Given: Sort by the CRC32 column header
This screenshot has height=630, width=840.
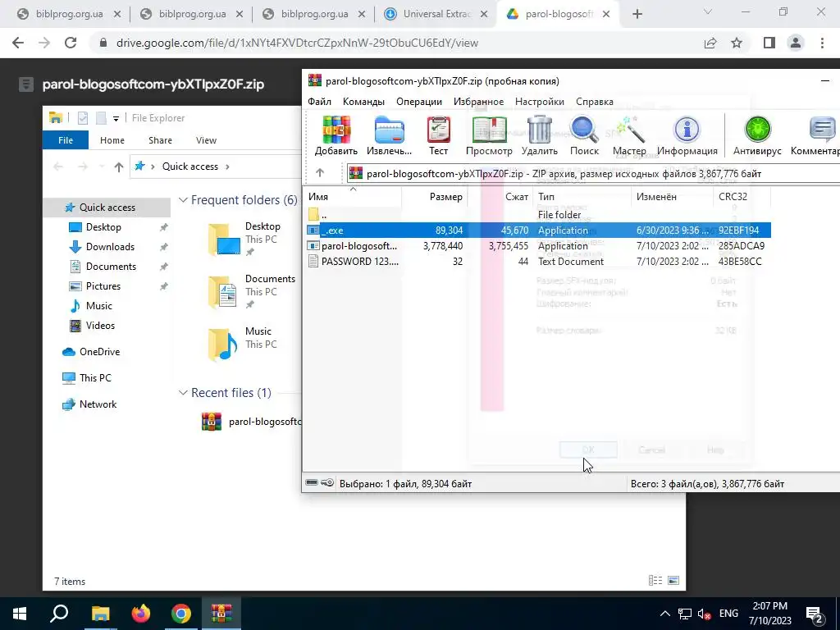Looking at the screenshot, I should (x=742, y=197).
